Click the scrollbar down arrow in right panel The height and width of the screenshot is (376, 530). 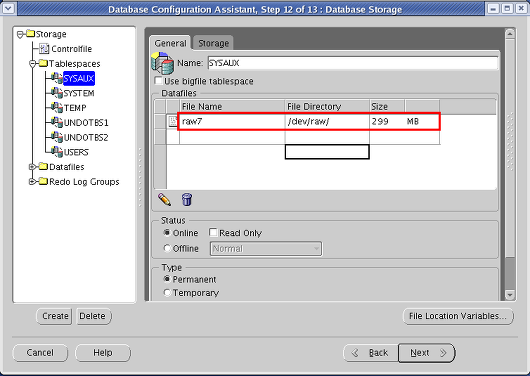pyautogui.click(x=510, y=295)
